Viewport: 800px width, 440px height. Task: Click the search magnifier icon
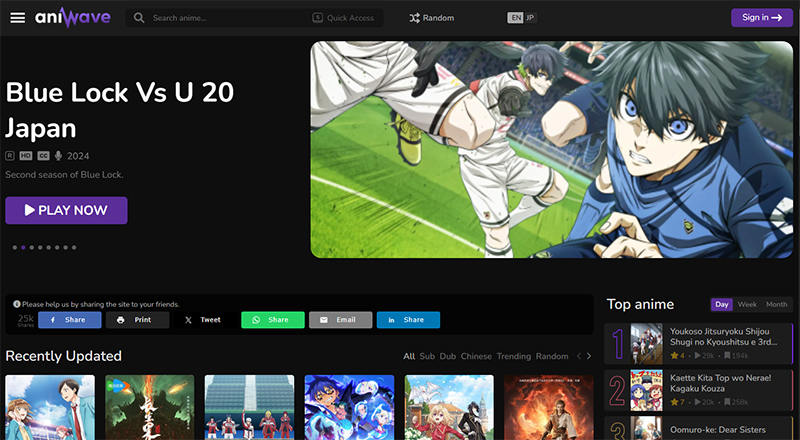[x=139, y=18]
